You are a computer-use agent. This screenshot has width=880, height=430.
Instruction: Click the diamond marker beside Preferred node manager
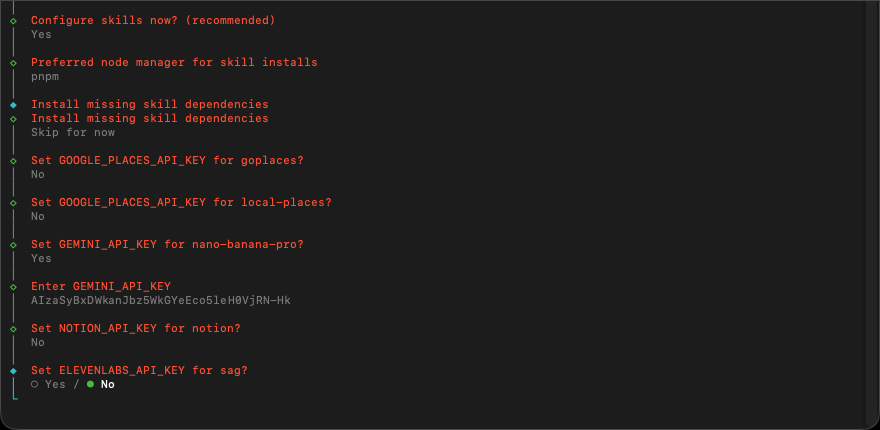point(13,62)
